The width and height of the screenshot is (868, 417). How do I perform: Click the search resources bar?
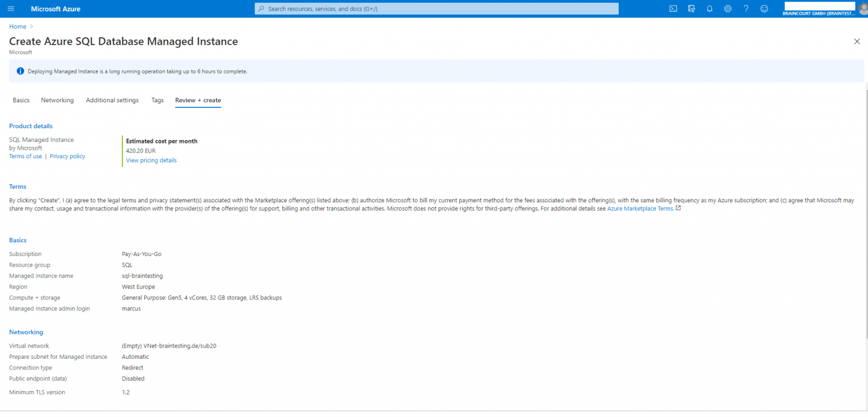[x=436, y=8]
